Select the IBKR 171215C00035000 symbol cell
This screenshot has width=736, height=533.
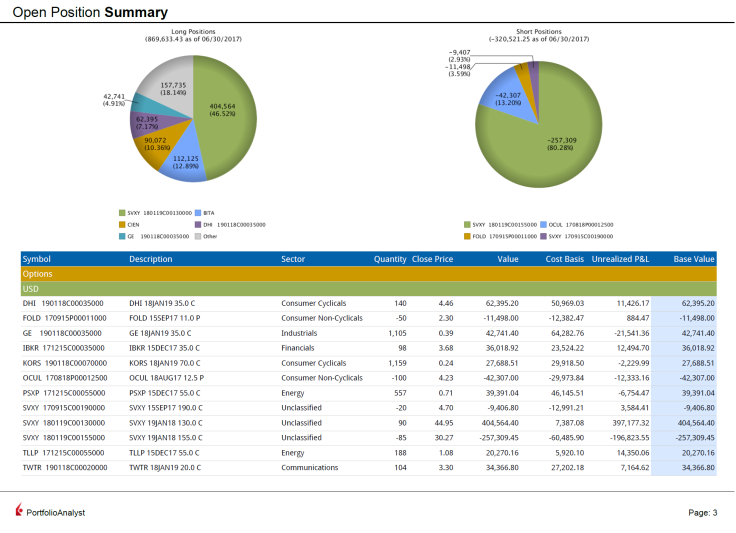point(63,348)
